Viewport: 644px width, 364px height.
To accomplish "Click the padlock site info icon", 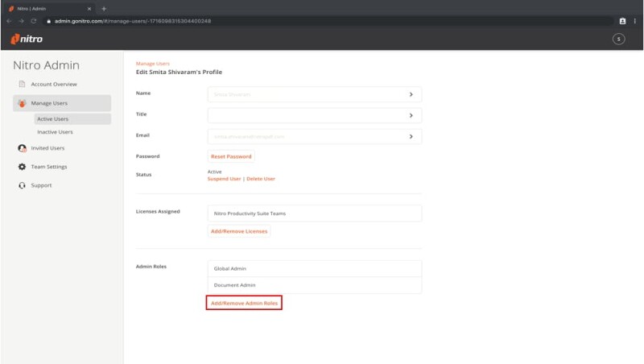I will pos(48,21).
